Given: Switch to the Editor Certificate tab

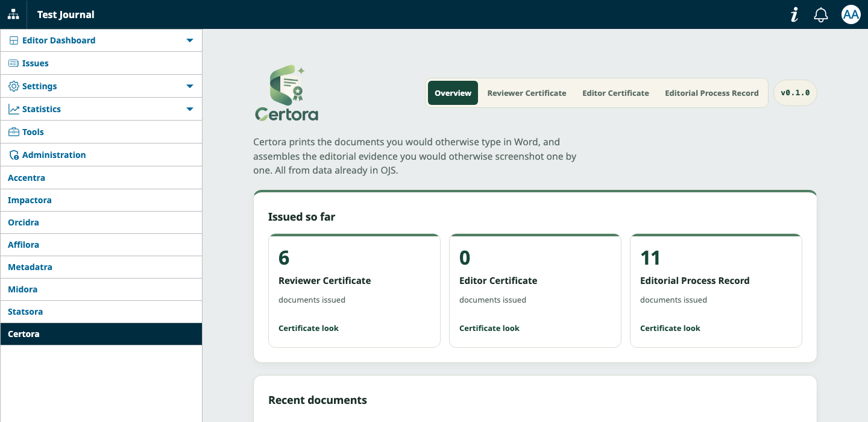Looking at the screenshot, I should [615, 93].
